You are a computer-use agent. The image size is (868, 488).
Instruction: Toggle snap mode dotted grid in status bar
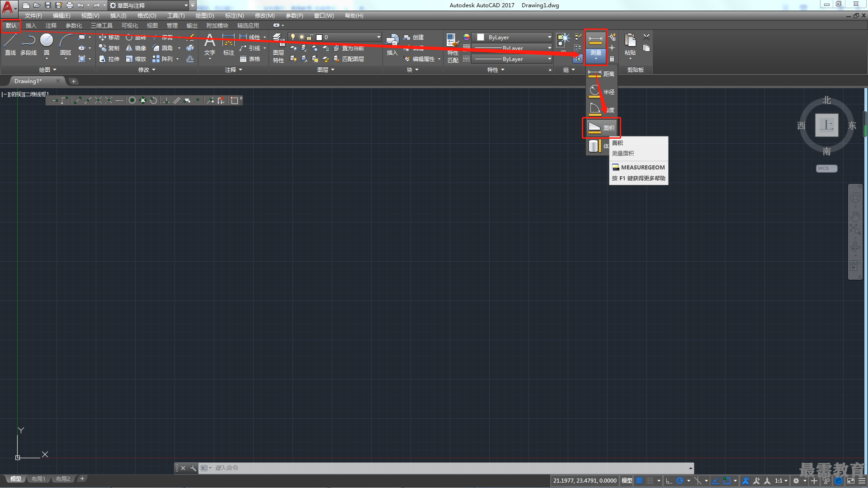pyautogui.click(x=650, y=481)
